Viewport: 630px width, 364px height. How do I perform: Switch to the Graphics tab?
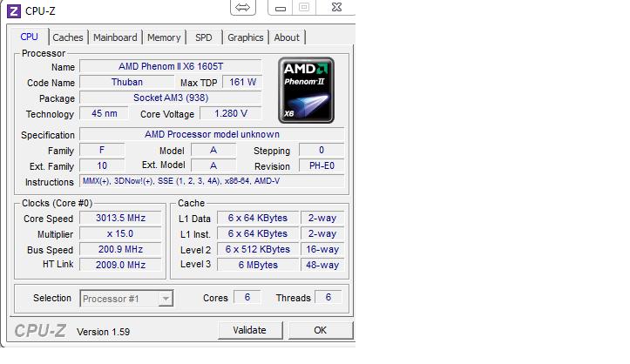pos(245,37)
